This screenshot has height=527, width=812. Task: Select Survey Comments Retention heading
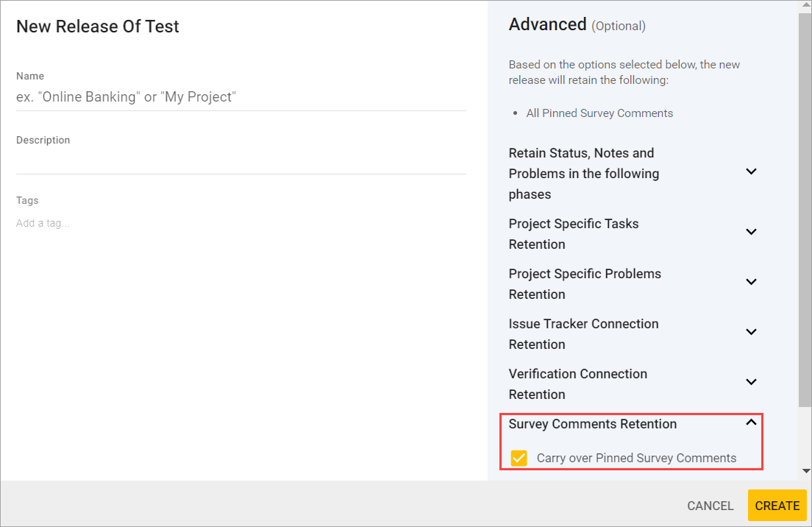[x=593, y=424]
